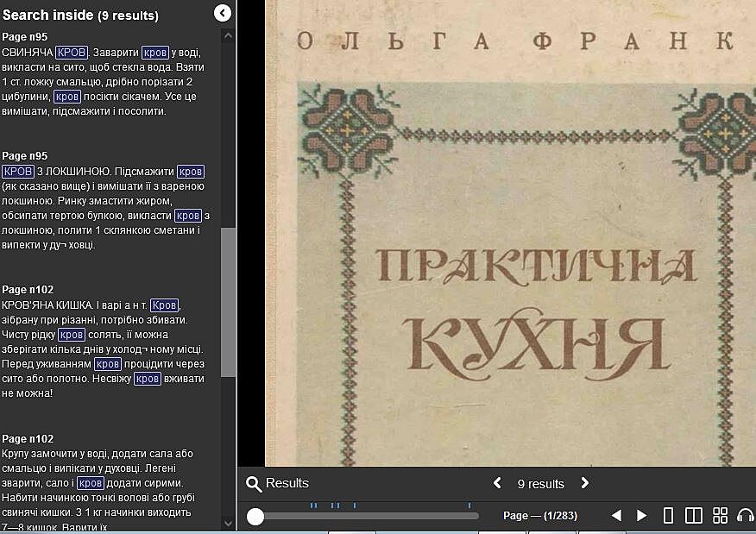Collapse the Search inside panel

coord(223,13)
